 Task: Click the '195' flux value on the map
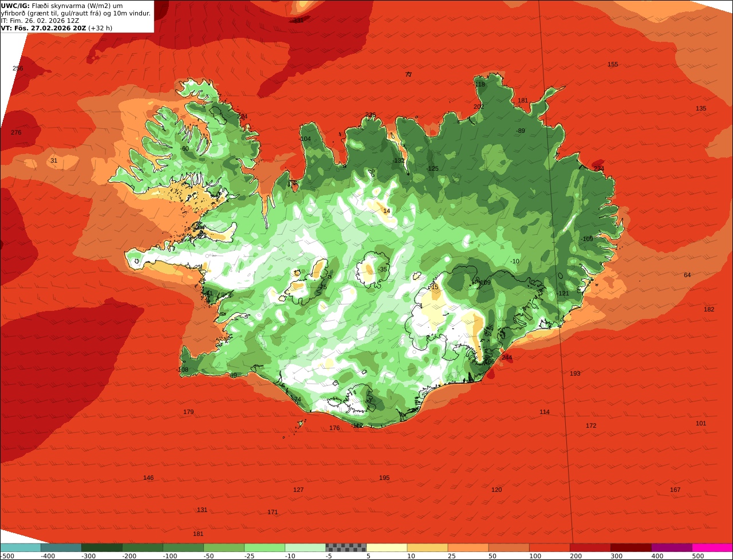point(384,478)
